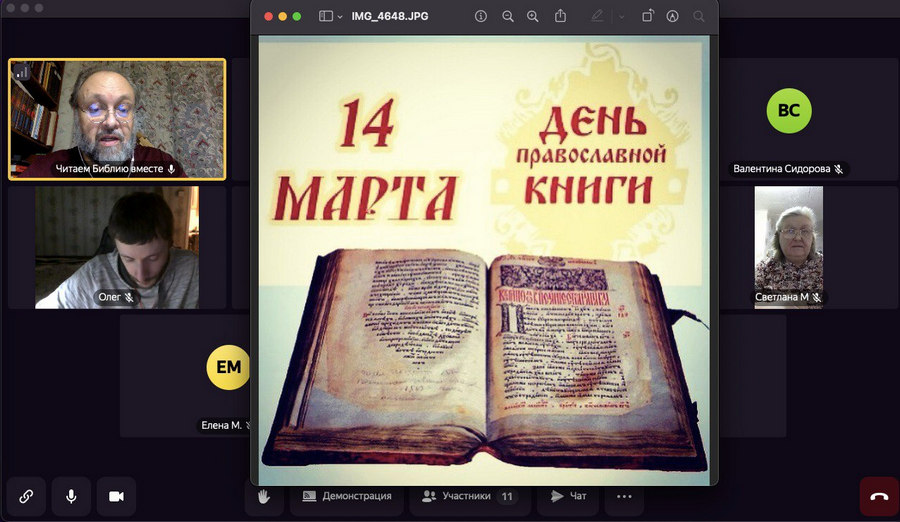Expand the sidebar view dropdown arrow in Preview
This screenshot has width=900, height=522.
[x=340, y=17]
